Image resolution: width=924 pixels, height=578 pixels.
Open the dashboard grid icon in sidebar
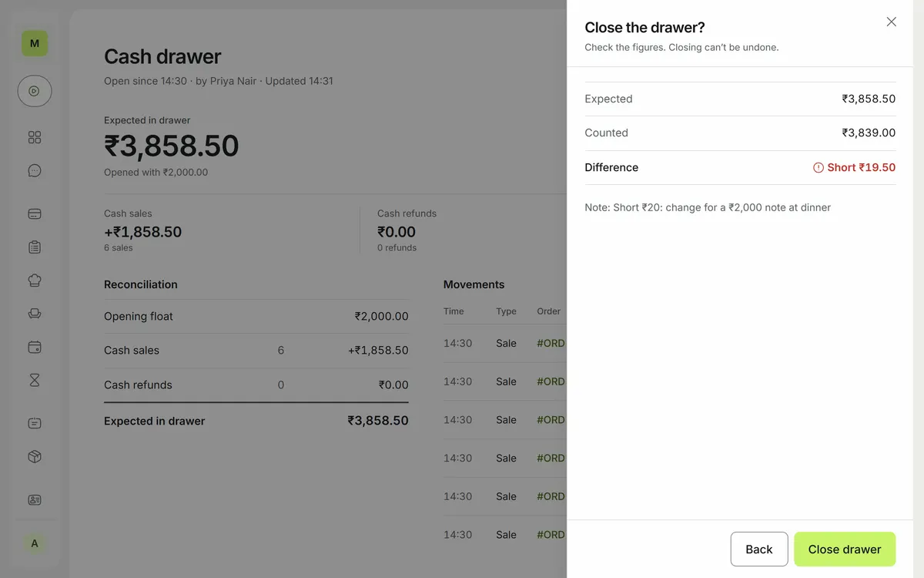click(x=35, y=137)
